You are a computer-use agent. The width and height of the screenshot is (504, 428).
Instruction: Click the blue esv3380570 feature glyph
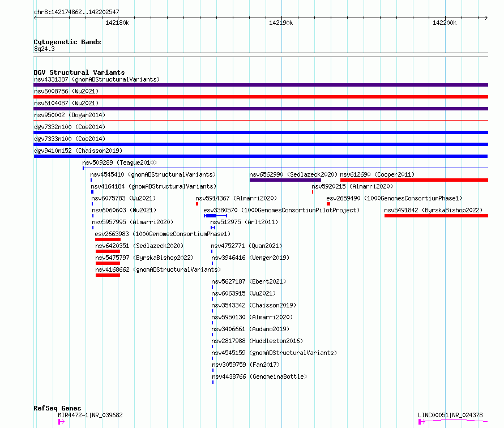[216, 216]
